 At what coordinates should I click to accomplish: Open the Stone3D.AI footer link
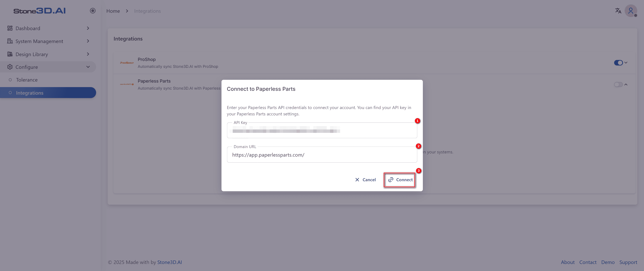coord(169,262)
